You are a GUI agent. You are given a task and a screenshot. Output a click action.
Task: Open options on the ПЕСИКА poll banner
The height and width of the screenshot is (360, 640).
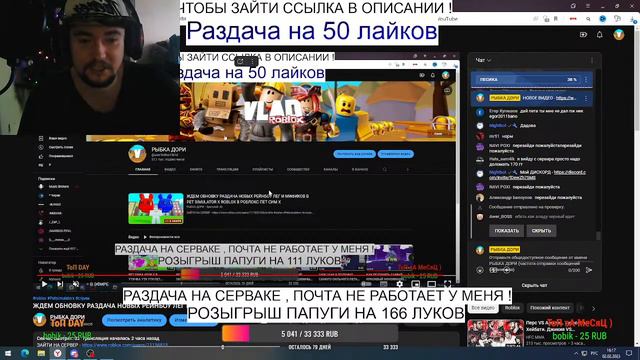(586, 80)
